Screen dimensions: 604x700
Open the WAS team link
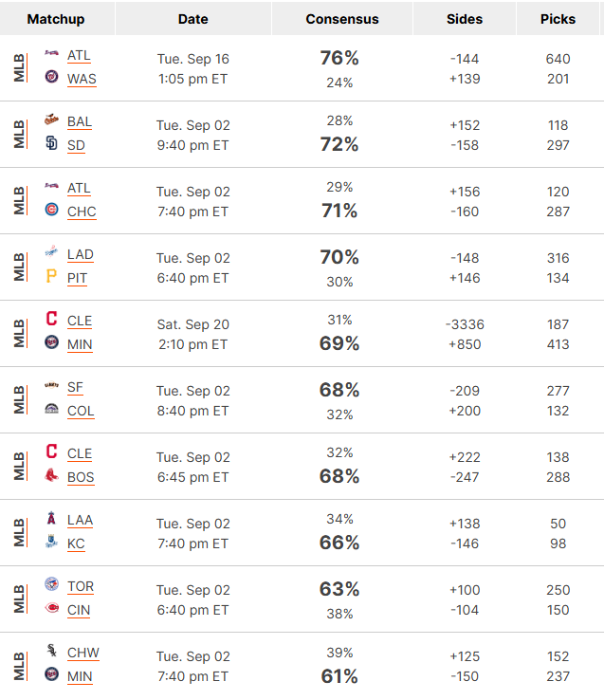[x=82, y=79]
